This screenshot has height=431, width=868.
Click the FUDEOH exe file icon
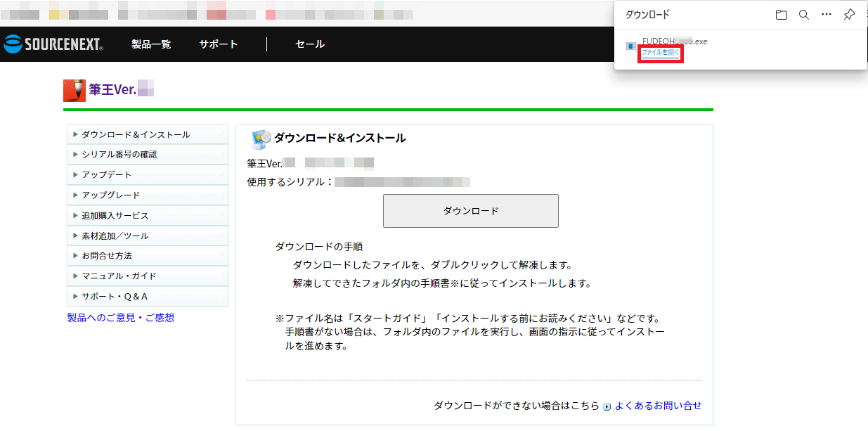(x=631, y=46)
